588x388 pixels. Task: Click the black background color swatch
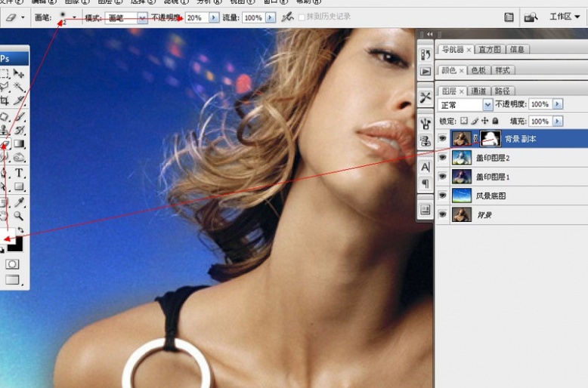coord(17,245)
